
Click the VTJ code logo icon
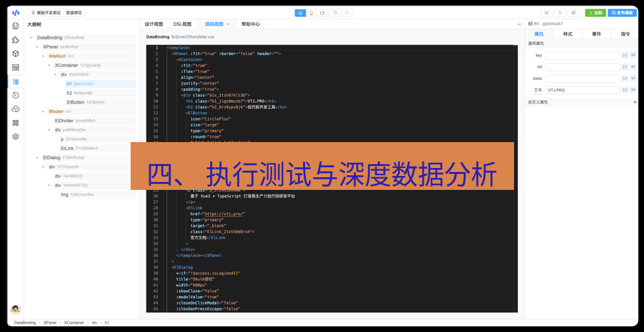pos(16,13)
